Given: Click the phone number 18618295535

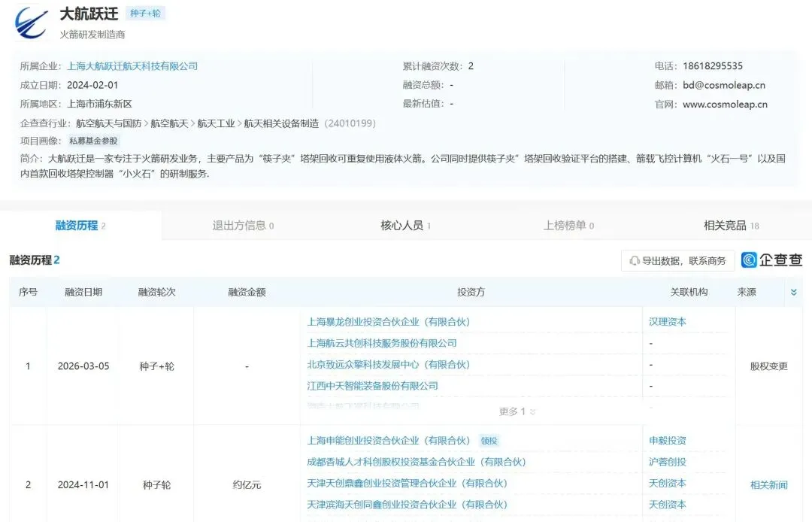Looking at the screenshot, I should (x=713, y=65).
